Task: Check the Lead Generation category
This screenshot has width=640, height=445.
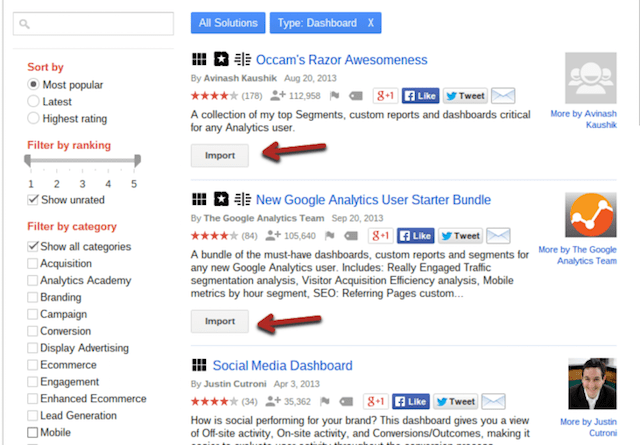Action: pos(33,415)
